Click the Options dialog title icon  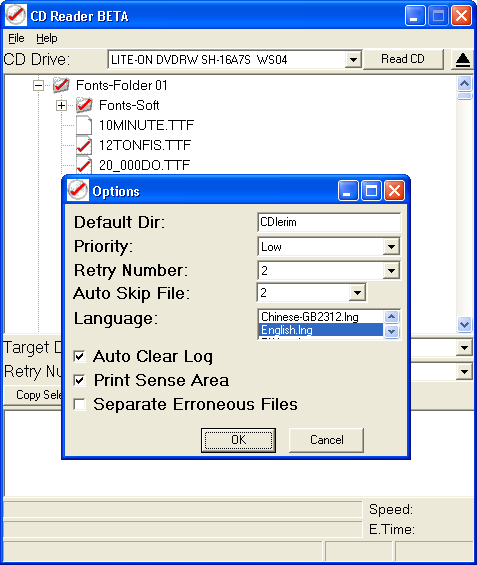click(77, 190)
